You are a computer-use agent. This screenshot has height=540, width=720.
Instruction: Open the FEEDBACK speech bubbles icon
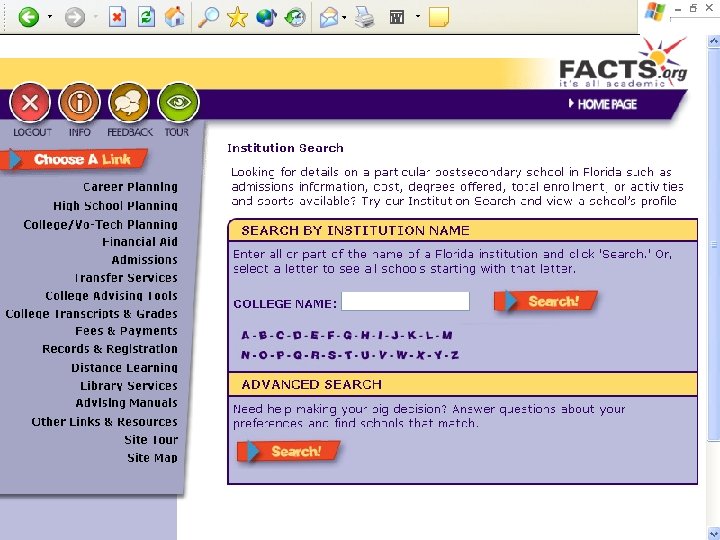click(x=129, y=102)
